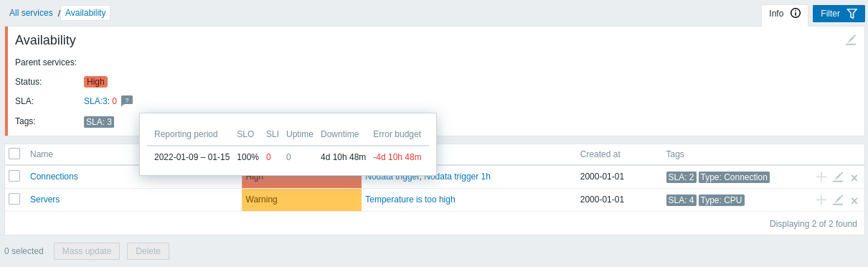The image size is (868, 267).
Task: Check the Servers row checkbox
Action: click(x=14, y=200)
